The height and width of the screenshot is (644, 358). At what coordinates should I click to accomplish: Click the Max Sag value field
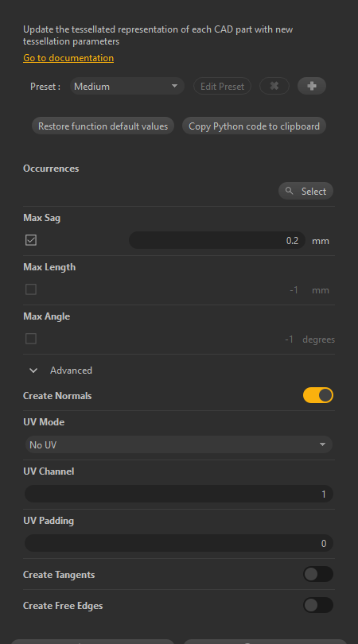(217, 240)
